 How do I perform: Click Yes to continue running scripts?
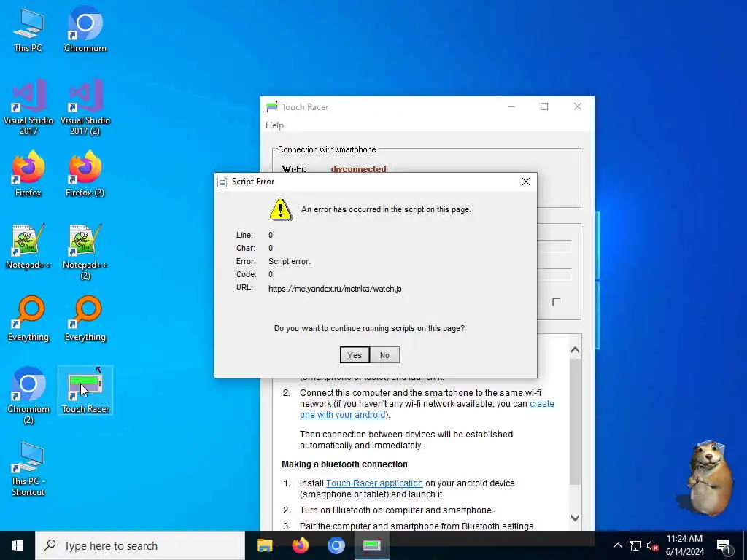pyautogui.click(x=355, y=355)
